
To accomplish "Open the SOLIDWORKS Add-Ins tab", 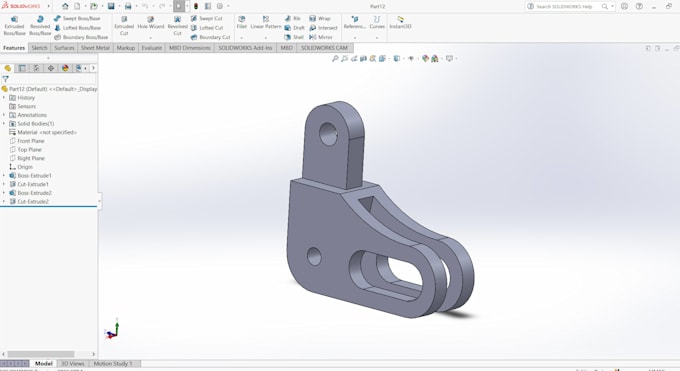I will click(245, 48).
